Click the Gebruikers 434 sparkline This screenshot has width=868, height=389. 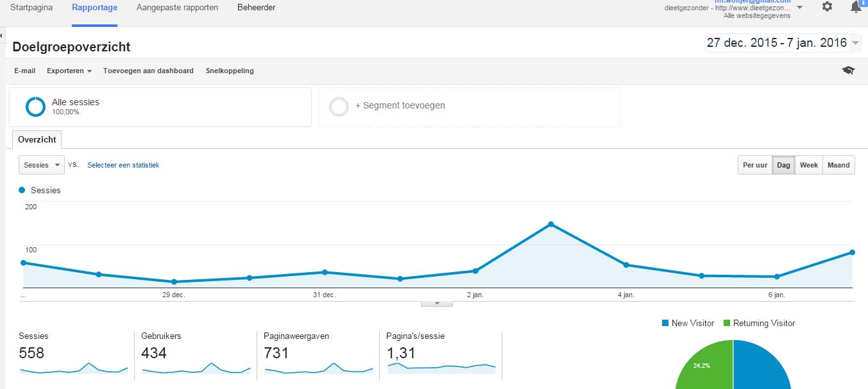click(x=196, y=368)
